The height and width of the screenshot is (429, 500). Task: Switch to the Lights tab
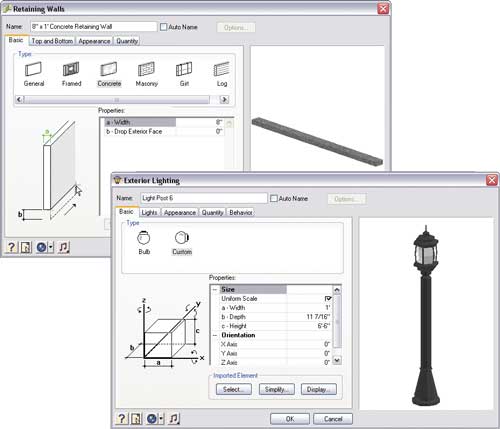pos(149,212)
